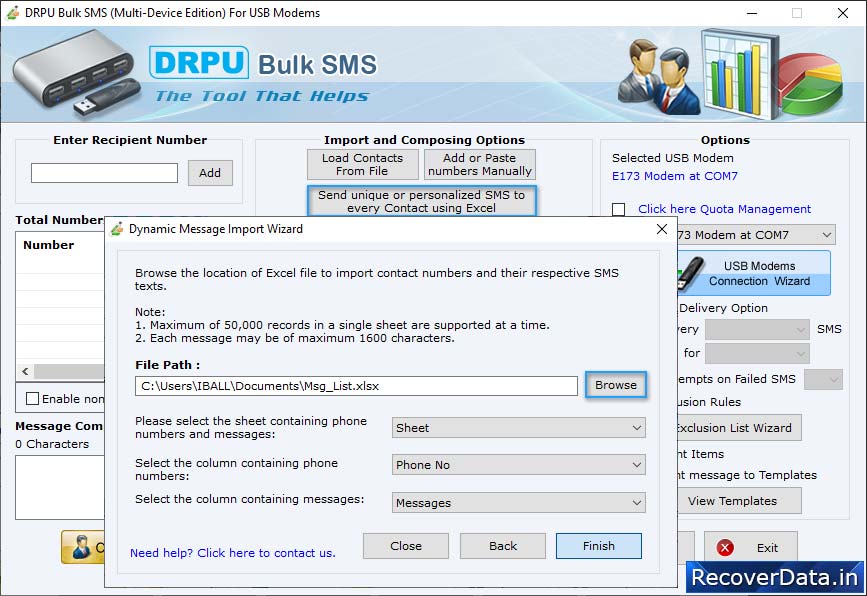Click the Back button in wizard

point(503,546)
